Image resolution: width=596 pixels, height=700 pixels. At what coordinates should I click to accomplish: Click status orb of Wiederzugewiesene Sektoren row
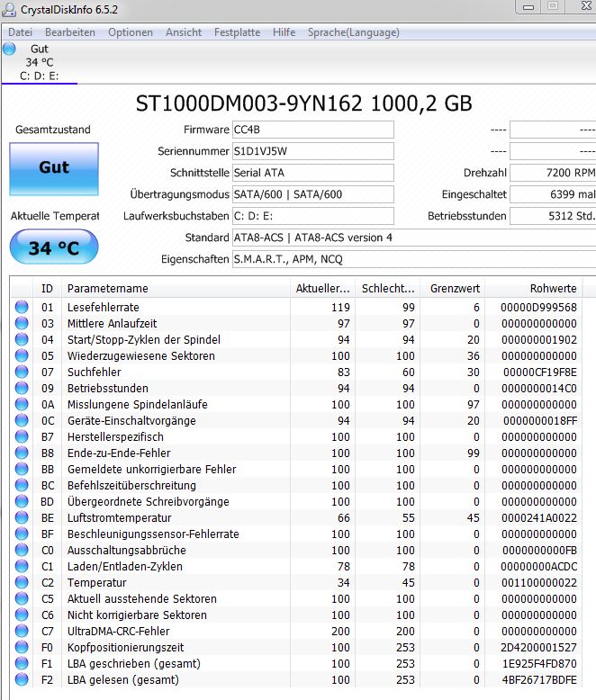pos(22,355)
